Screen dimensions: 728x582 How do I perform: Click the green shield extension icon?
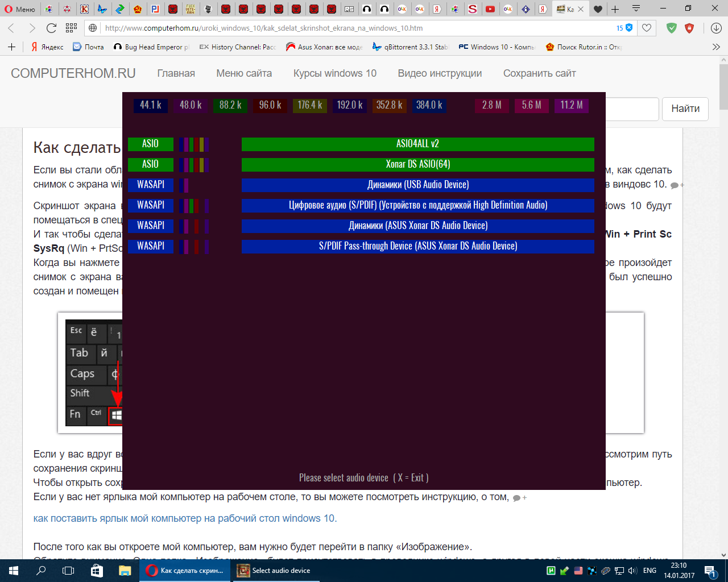click(x=672, y=28)
